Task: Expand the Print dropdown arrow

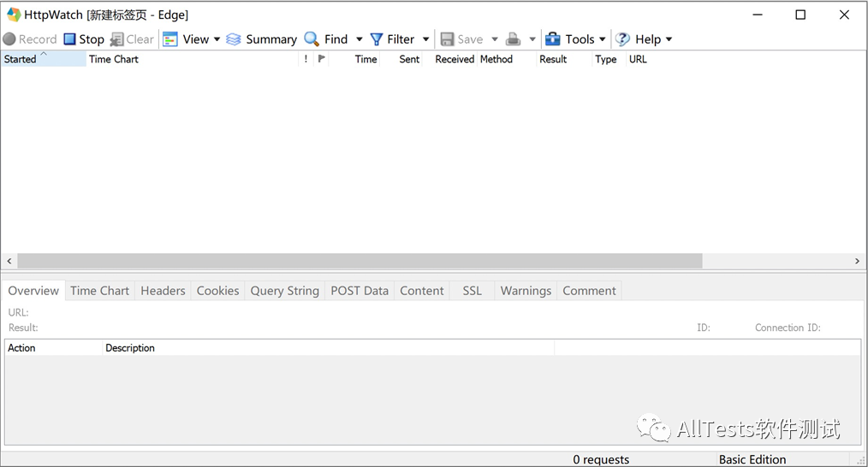Action: (x=532, y=39)
